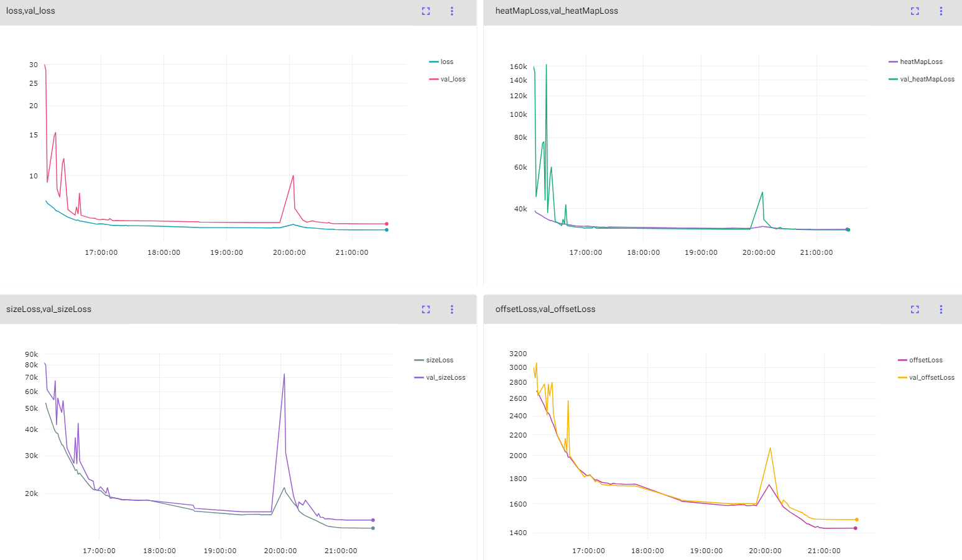Click the 160k axis label in heatMapLoss chart
This screenshot has height=560, width=962.
(x=518, y=67)
